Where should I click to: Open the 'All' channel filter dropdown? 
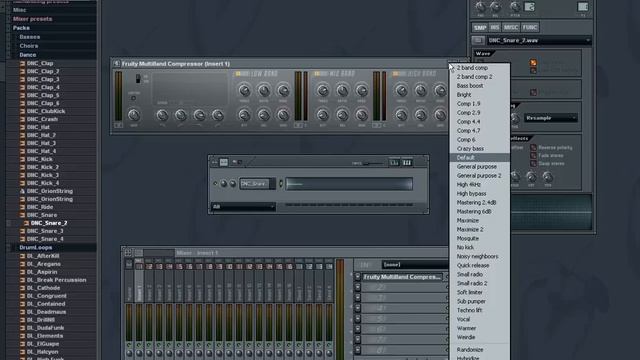point(243,207)
